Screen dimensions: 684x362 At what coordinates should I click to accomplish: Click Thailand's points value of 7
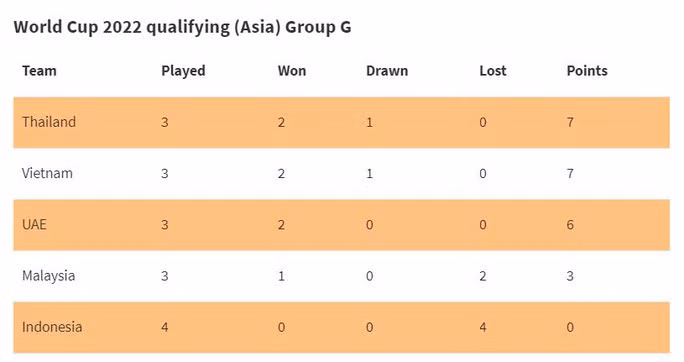[570, 122]
